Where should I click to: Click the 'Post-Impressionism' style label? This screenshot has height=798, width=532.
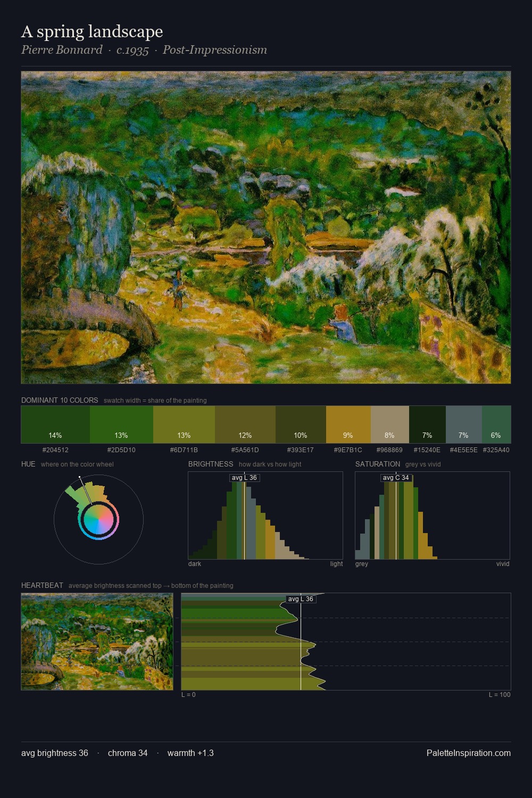click(x=215, y=50)
